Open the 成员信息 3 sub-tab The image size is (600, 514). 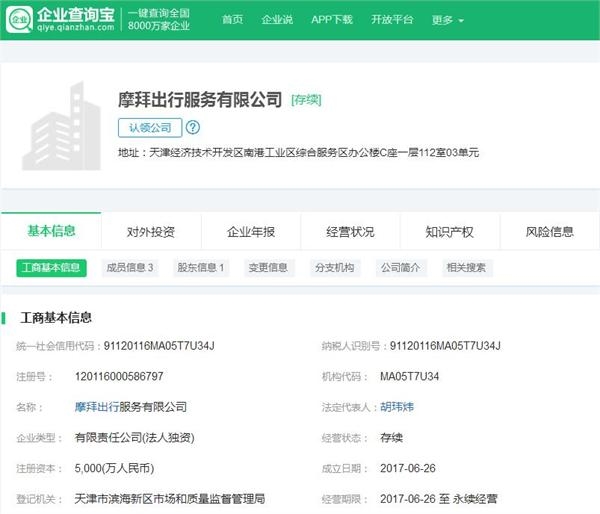click(x=130, y=268)
